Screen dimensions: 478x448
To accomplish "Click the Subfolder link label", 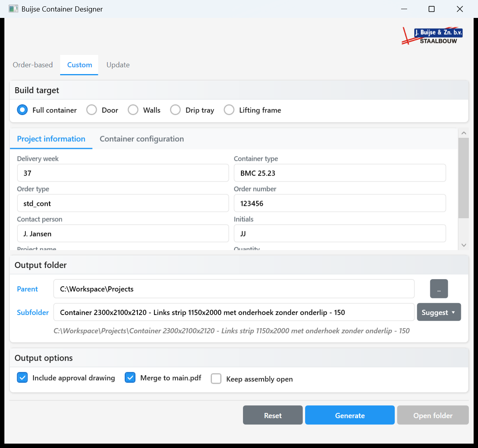I will tap(33, 313).
